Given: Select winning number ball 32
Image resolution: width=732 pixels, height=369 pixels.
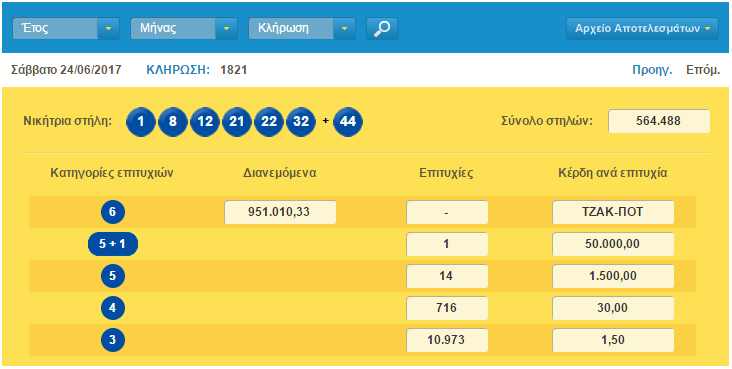Looking at the screenshot, I should [301, 121].
